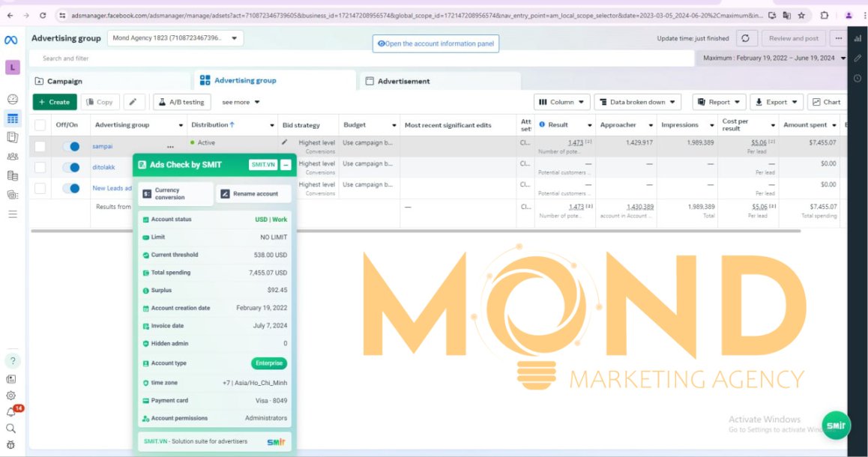Click the Review and post button
Image resolution: width=868 pixels, height=457 pixels.
[793, 38]
